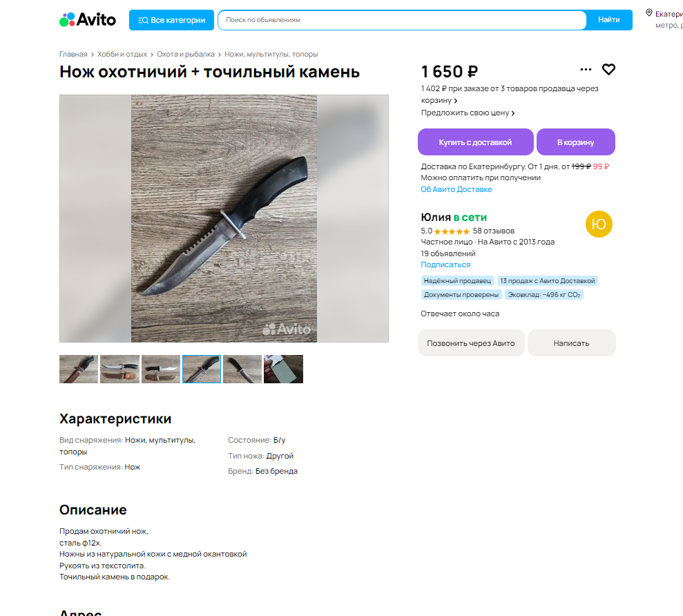Add listing to favorites with heart icon

pos(608,69)
